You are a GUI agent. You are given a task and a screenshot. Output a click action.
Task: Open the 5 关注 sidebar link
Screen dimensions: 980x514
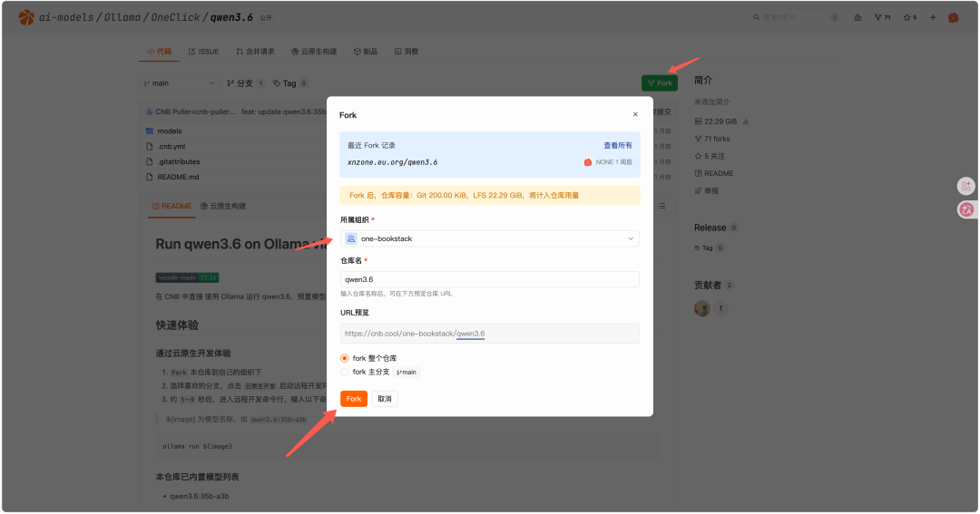(x=710, y=156)
